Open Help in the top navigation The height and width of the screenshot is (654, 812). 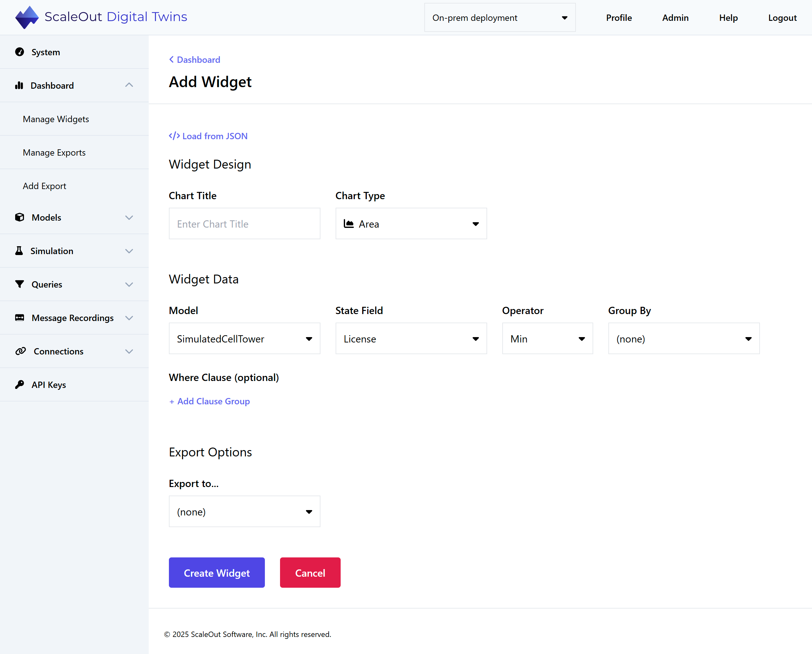click(728, 18)
